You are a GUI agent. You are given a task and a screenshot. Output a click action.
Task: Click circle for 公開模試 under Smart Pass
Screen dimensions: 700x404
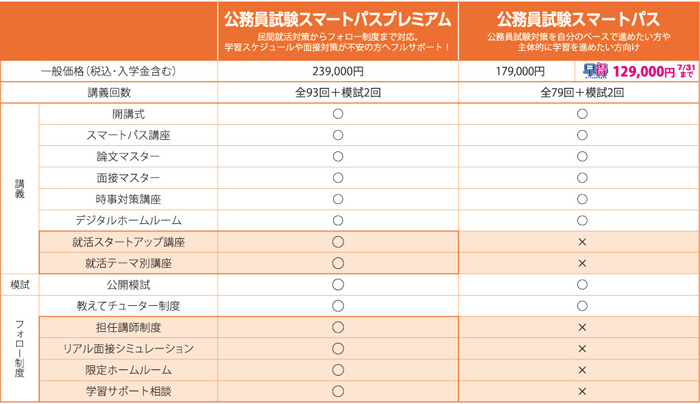[582, 284]
